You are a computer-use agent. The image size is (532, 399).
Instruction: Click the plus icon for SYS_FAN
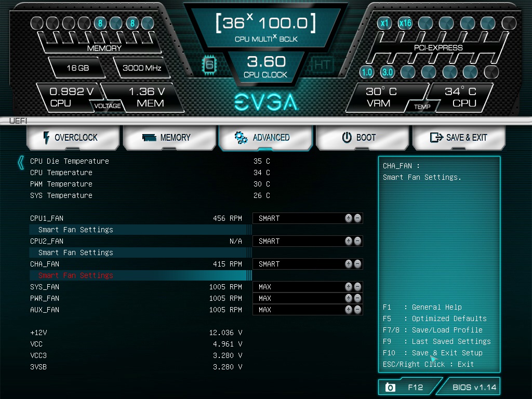pyautogui.click(x=349, y=287)
